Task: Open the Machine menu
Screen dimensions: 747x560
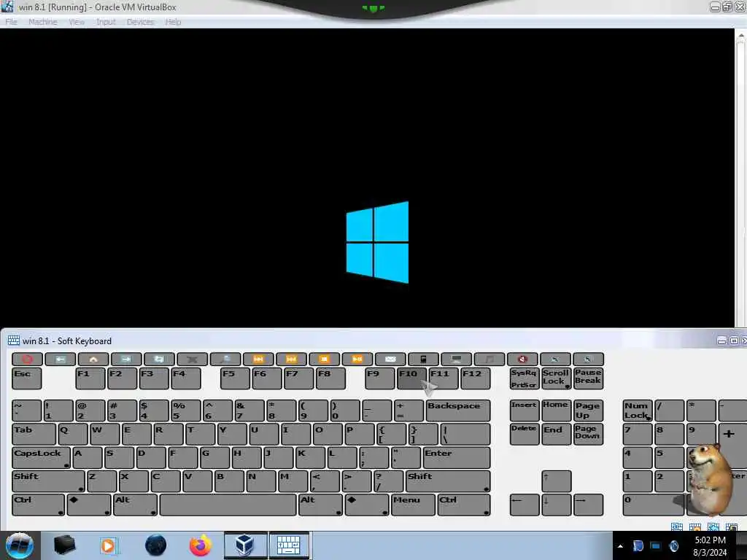Action: click(x=43, y=22)
